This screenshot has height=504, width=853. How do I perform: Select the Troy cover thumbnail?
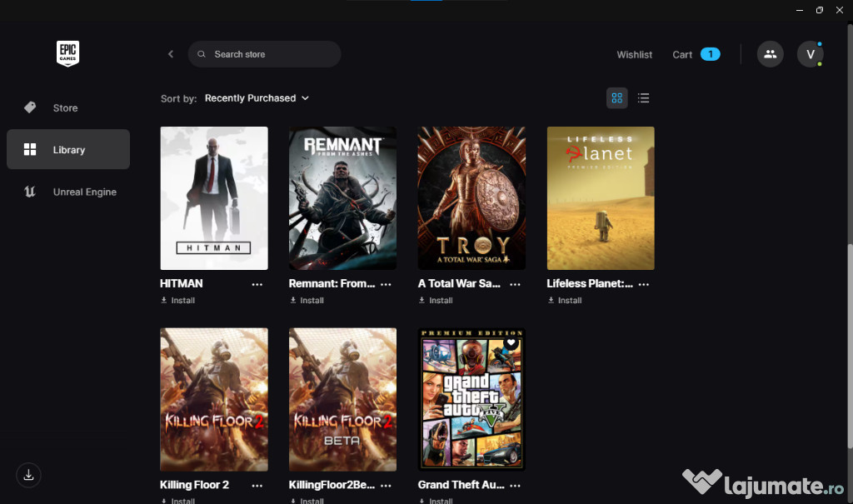tap(471, 198)
